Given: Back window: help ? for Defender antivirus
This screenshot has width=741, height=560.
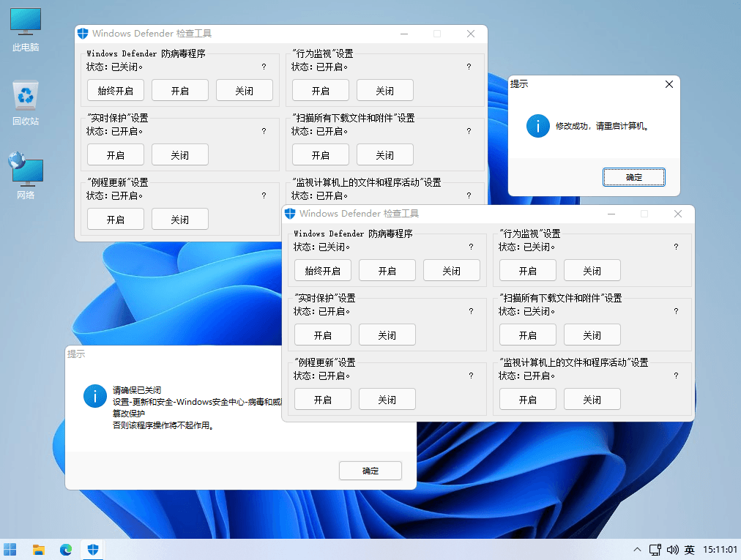Looking at the screenshot, I should tap(264, 67).
